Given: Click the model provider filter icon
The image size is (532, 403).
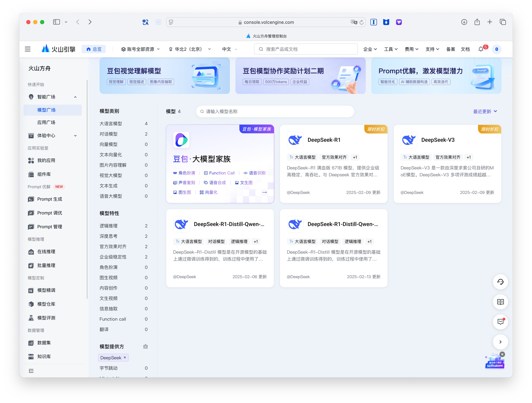Looking at the screenshot, I should tap(146, 347).
